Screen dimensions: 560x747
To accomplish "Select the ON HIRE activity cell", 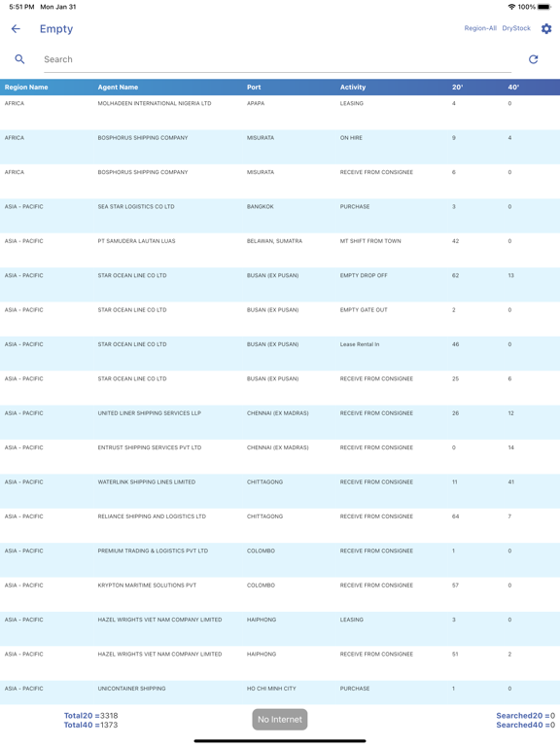I will coord(351,138).
